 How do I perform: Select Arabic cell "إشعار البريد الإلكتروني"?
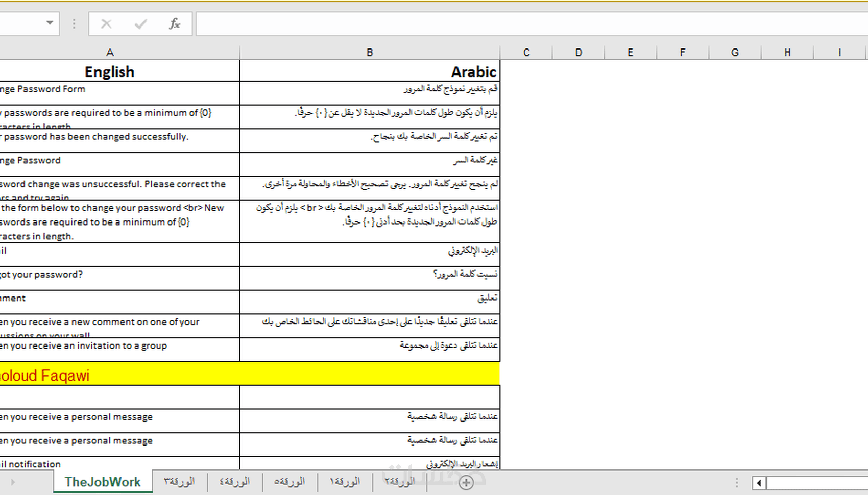[370, 463]
